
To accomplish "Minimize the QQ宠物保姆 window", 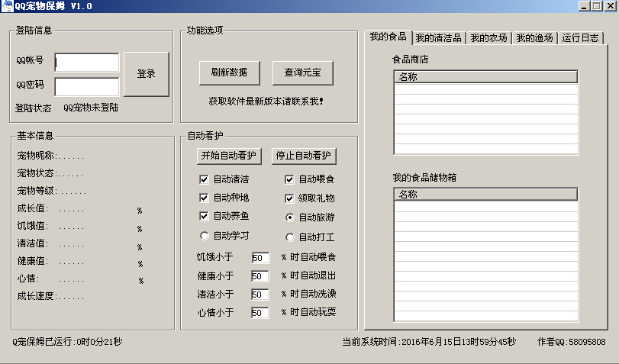I will click(585, 6).
